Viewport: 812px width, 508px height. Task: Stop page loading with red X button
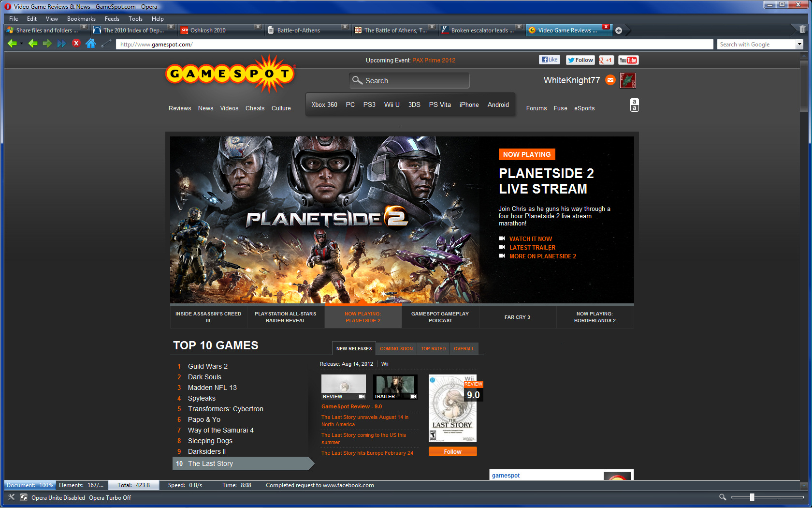76,43
